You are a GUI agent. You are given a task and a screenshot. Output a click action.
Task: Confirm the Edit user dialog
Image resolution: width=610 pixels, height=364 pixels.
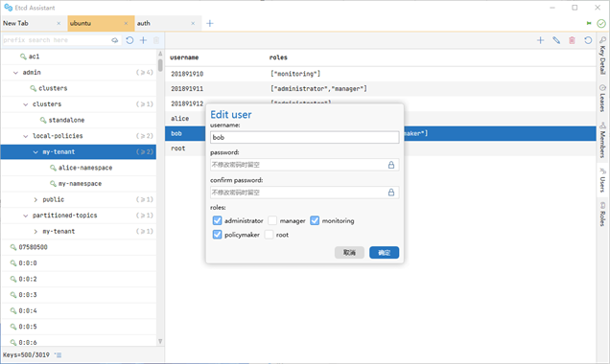(384, 253)
